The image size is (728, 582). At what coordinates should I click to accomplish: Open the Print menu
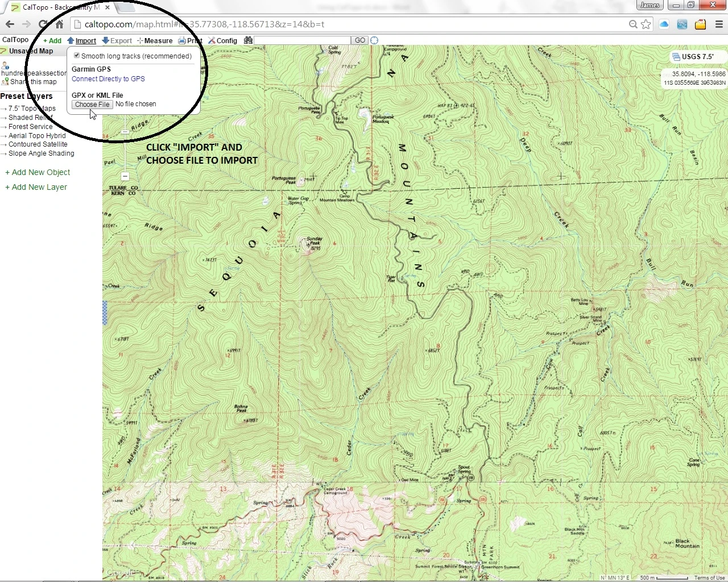pyautogui.click(x=190, y=40)
